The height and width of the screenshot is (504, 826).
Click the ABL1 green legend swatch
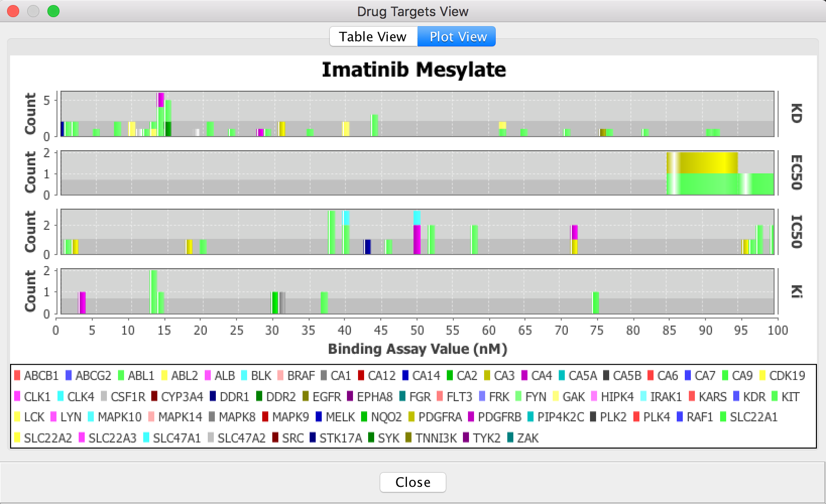coord(121,375)
